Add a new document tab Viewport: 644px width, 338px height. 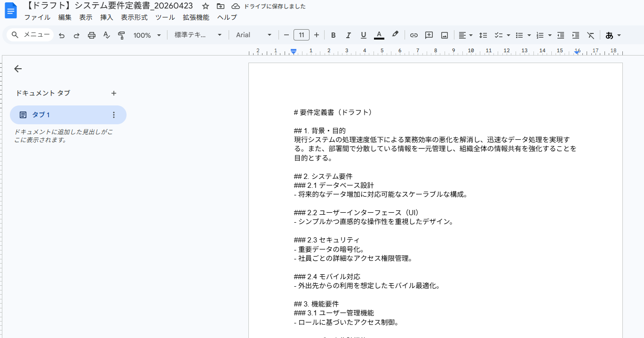(x=113, y=93)
